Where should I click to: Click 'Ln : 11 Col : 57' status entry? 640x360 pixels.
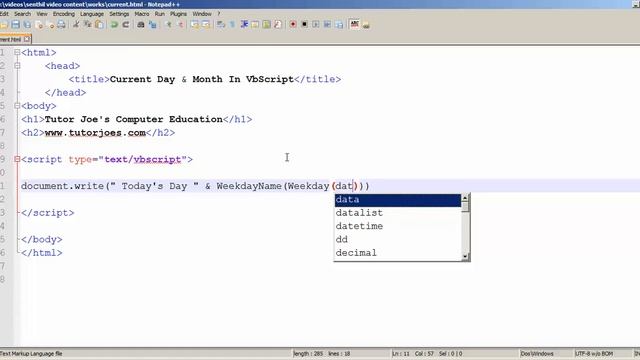[x=413, y=354]
